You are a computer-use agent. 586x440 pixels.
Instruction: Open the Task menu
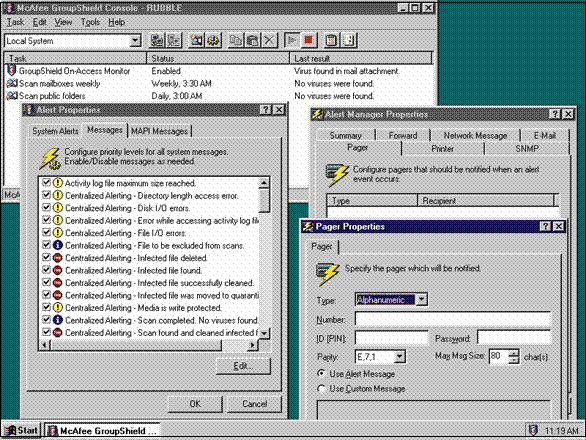click(x=16, y=22)
